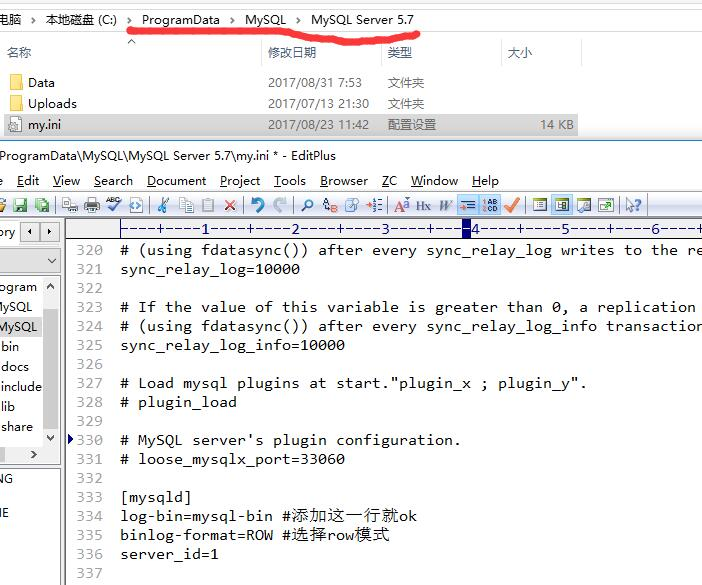This screenshot has height=585, width=702.
Task: Click the Cut scissors icon
Action: click(163, 205)
